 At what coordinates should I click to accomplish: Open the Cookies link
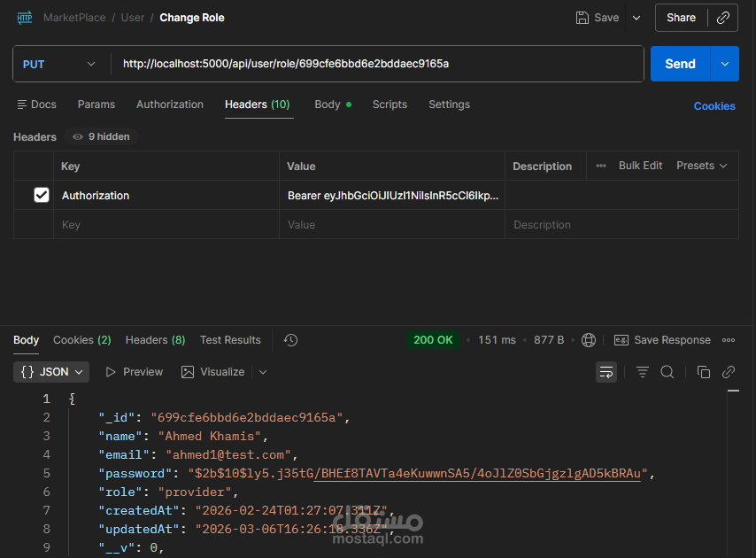(x=714, y=106)
